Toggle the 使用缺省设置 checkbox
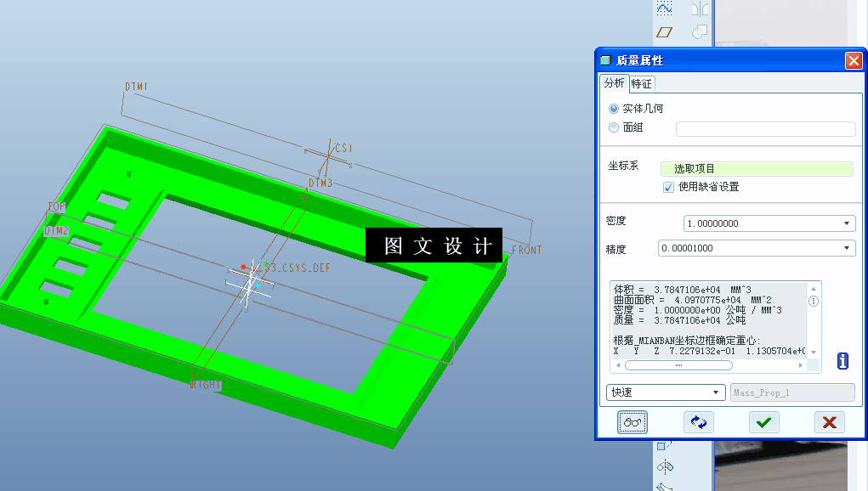The width and height of the screenshot is (868, 491). point(668,187)
